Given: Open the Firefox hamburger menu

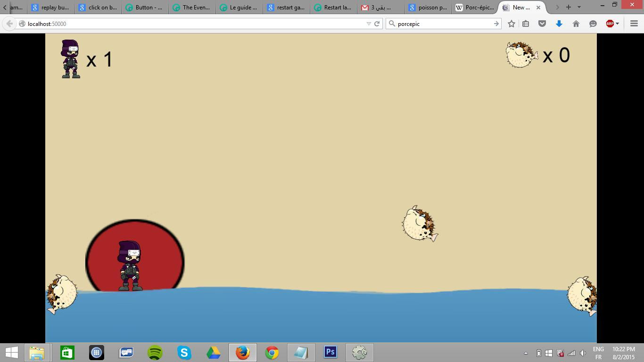Looking at the screenshot, I should [634, 24].
